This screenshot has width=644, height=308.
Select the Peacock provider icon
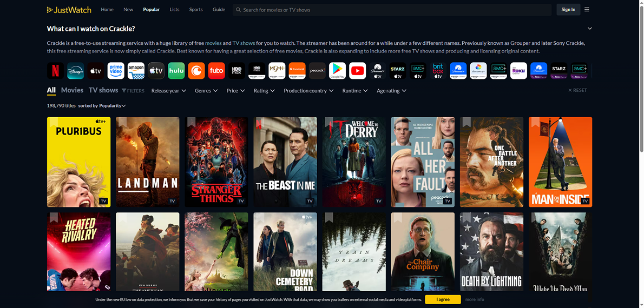[x=317, y=71]
